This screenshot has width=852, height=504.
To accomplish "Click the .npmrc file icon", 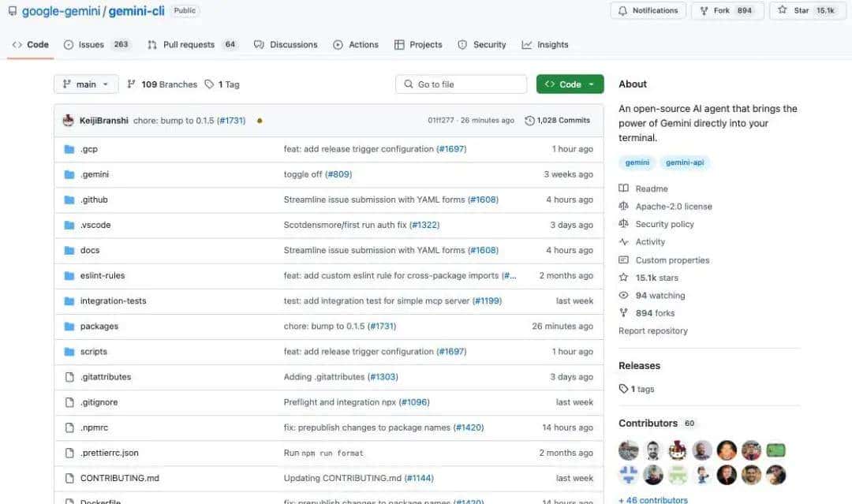I will click(69, 428).
